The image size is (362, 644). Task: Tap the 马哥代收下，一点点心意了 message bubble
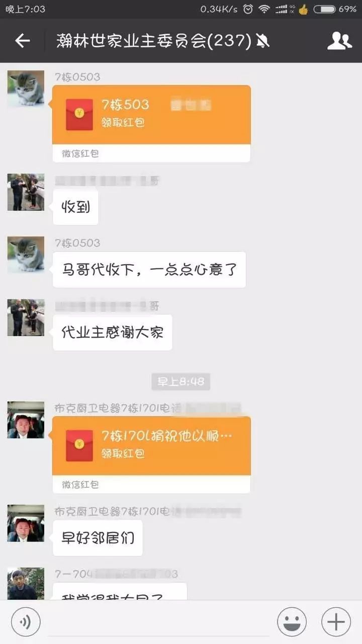[x=149, y=270]
